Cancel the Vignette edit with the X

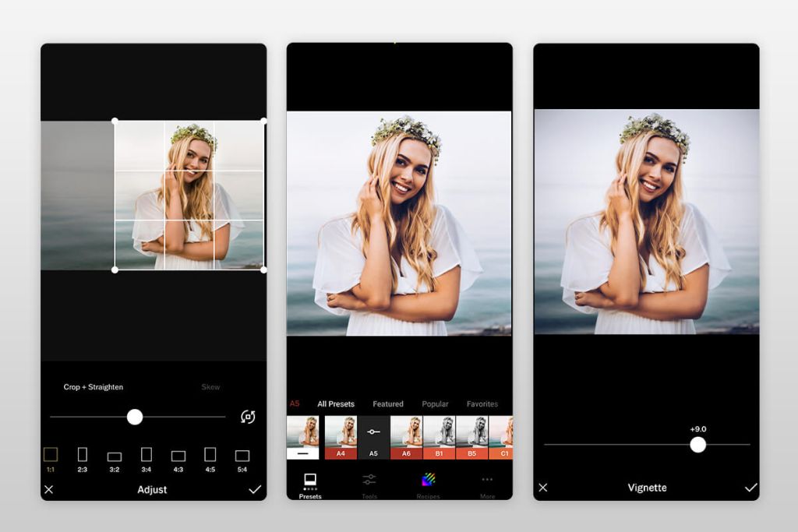click(543, 488)
